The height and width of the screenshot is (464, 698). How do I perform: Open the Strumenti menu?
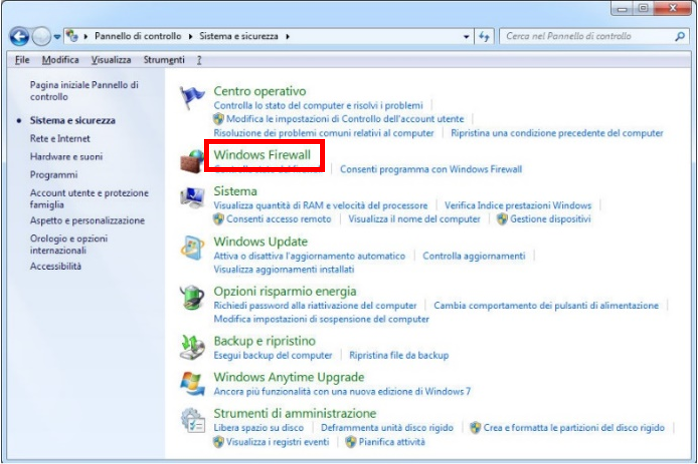tap(164, 60)
